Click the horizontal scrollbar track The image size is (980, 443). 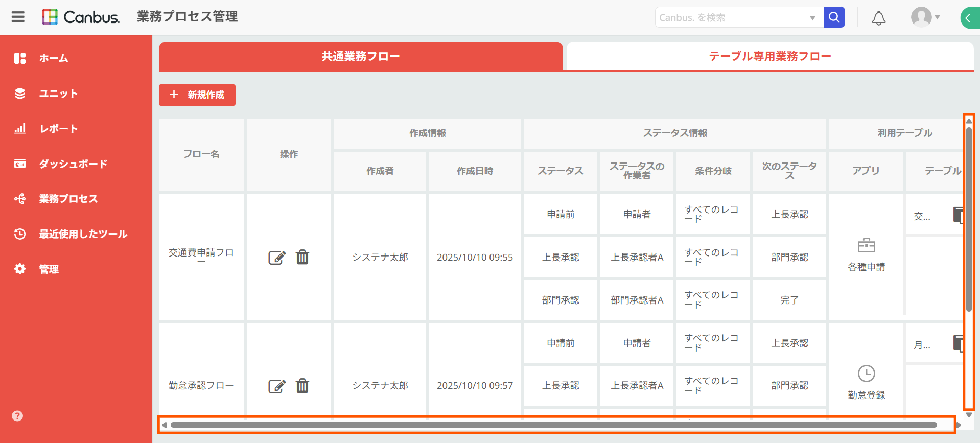click(x=557, y=425)
